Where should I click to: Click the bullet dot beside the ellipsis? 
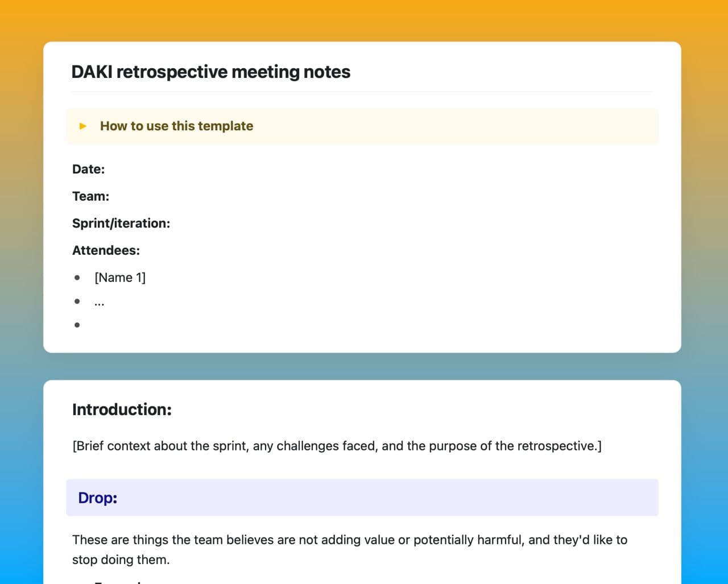[x=77, y=301]
